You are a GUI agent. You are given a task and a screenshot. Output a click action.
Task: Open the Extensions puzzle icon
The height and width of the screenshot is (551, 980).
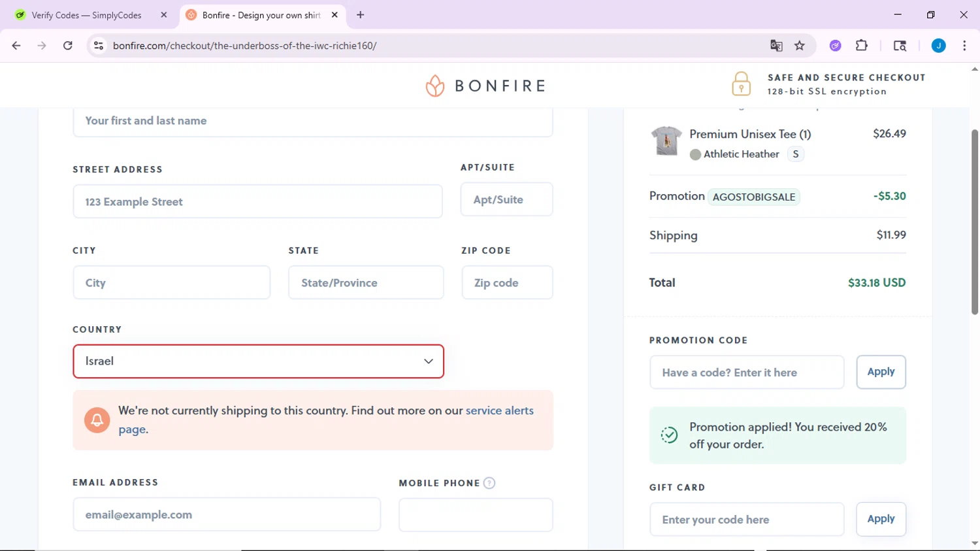coord(862,46)
